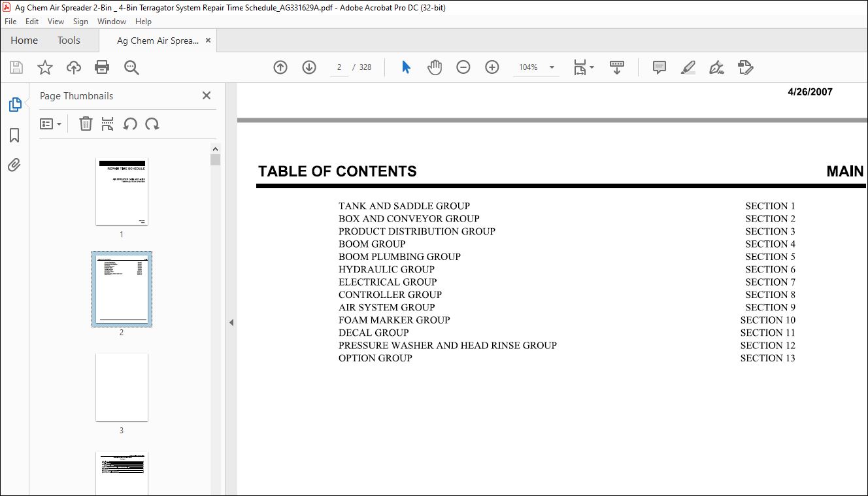Select page 2 thumbnail
Viewport: 868px width, 496px height.
(x=122, y=289)
